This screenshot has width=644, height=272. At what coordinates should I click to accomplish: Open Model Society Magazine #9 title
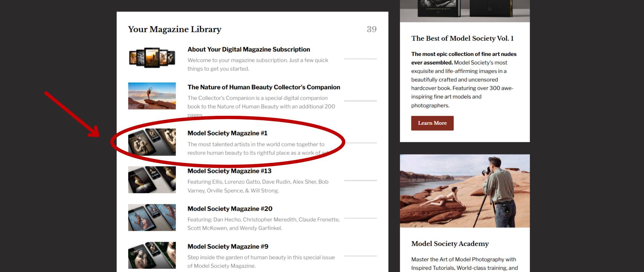pyautogui.click(x=228, y=247)
